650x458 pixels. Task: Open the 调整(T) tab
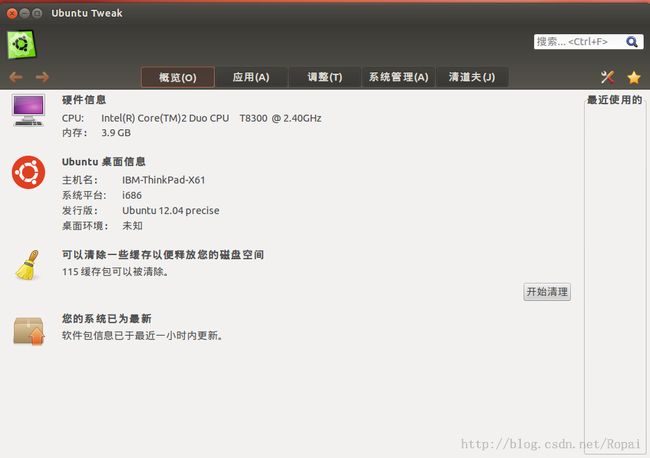click(325, 77)
